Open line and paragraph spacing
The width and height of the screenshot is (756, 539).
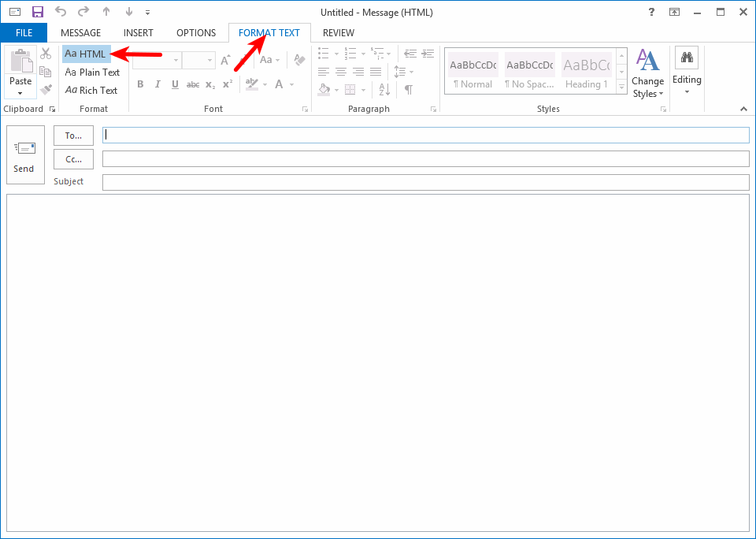pos(403,72)
